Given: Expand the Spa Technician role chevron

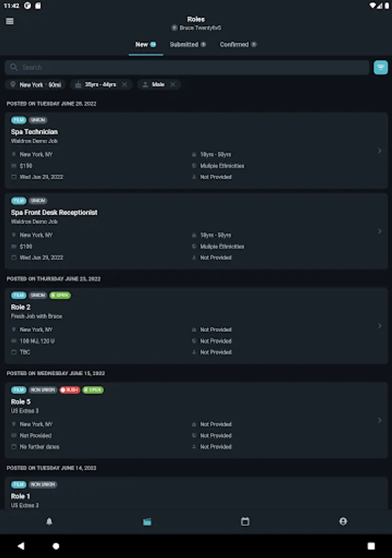Looking at the screenshot, I should coord(380,151).
